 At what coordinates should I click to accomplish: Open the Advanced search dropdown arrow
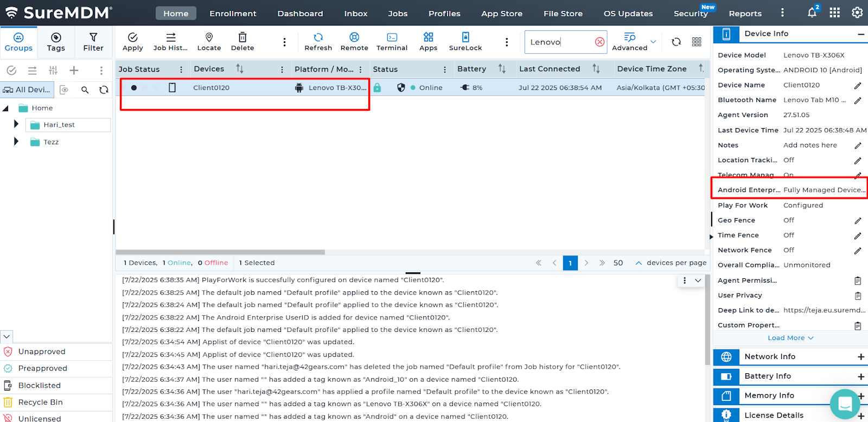click(x=653, y=41)
